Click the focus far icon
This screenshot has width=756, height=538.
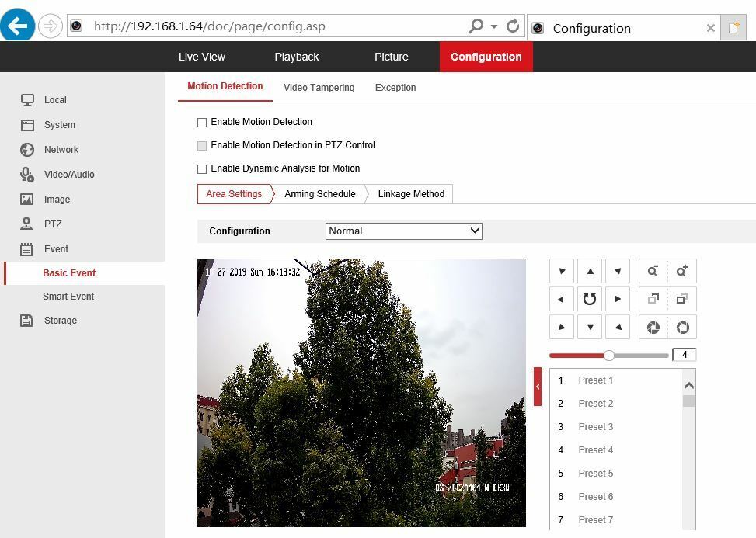pyautogui.click(x=681, y=299)
